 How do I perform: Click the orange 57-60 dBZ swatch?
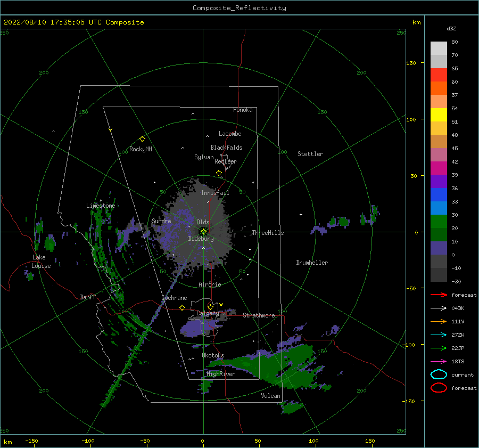[x=439, y=88]
